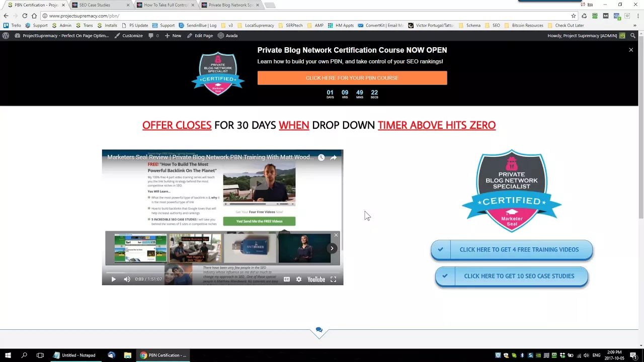Open Chrome three-dot menu
Image resolution: width=644 pixels, height=362 pixels.
[638, 16]
